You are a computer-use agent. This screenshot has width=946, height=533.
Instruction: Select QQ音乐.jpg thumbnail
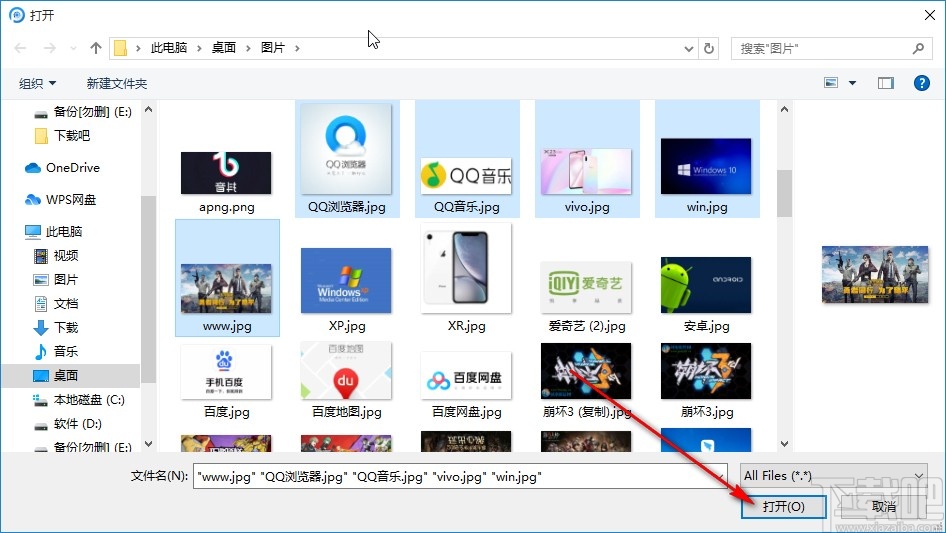[x=466, y=175]
